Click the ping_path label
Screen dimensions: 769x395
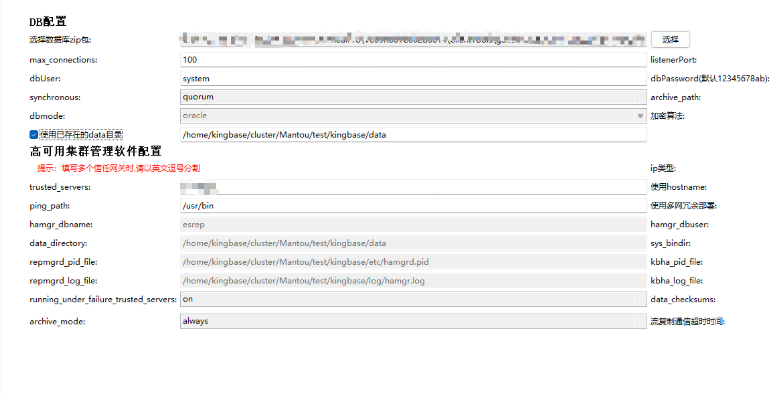click(x=50, y=206)
